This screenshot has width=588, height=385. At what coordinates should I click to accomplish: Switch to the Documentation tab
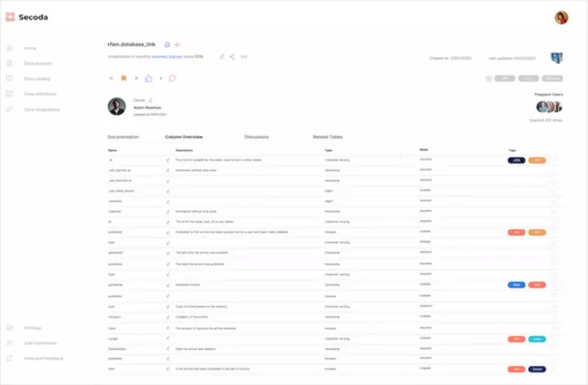click(123, 137)
